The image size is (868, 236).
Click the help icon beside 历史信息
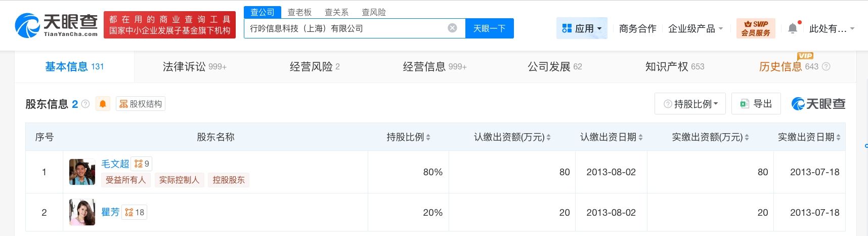pyautogui.click(x=826, y=66)
